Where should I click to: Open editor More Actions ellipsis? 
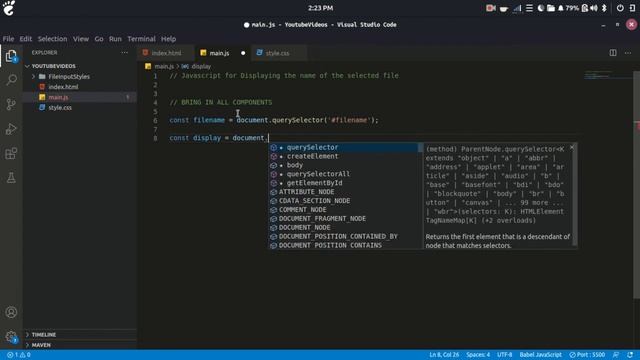pos(628,53)
